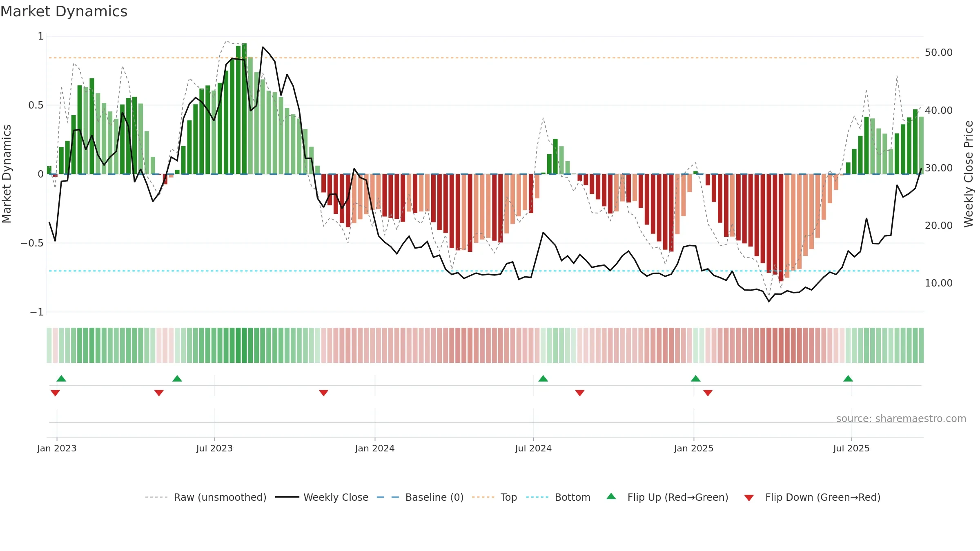
Task: Click the green flip-up marker before Jul 2023
Action: coord(177,378)
